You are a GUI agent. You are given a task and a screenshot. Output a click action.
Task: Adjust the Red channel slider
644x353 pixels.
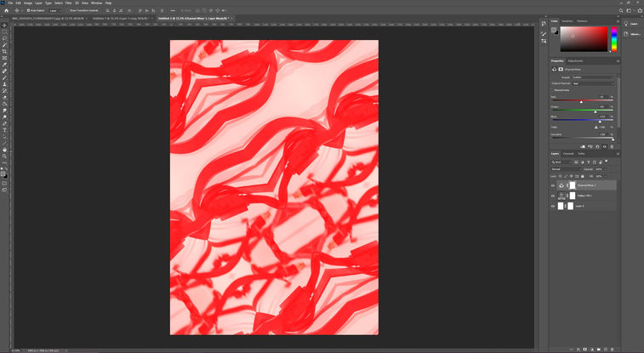[x=581, y=101]
